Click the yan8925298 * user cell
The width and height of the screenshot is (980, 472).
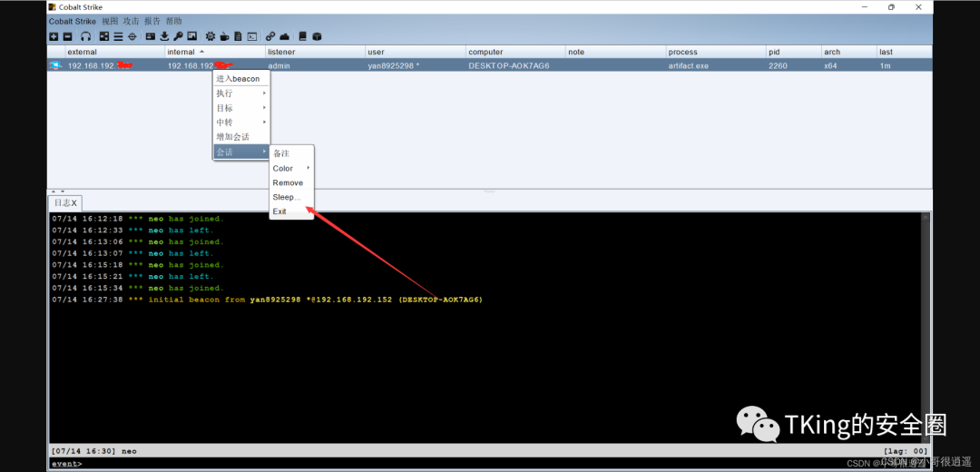click(x=416, y=65)
